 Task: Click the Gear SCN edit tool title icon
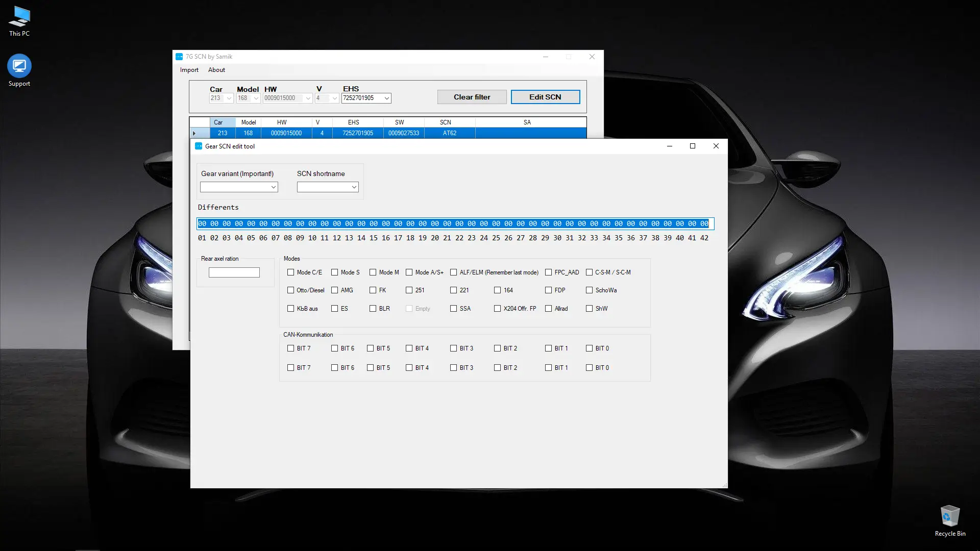199,146
